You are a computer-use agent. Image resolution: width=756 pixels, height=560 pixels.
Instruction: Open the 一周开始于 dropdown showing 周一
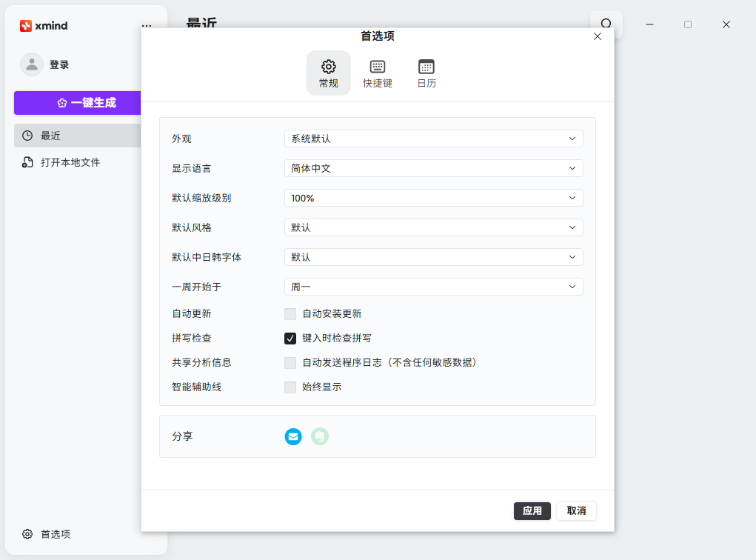point(433,287)
